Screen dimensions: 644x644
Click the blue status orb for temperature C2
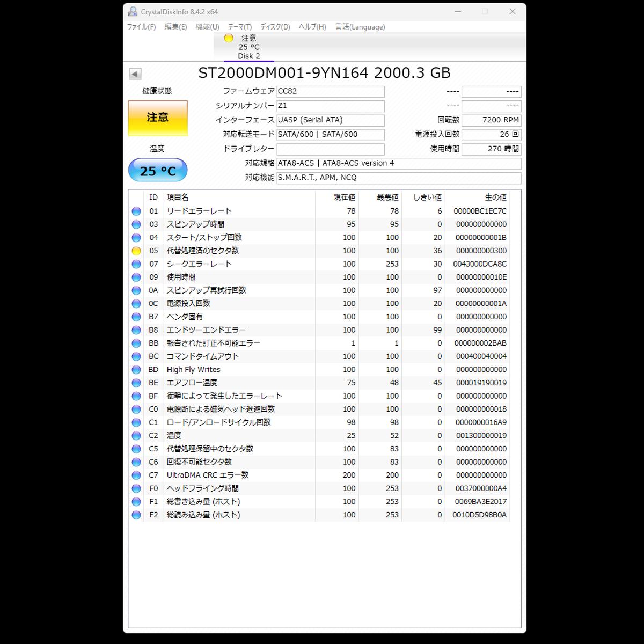click(136, 436)
